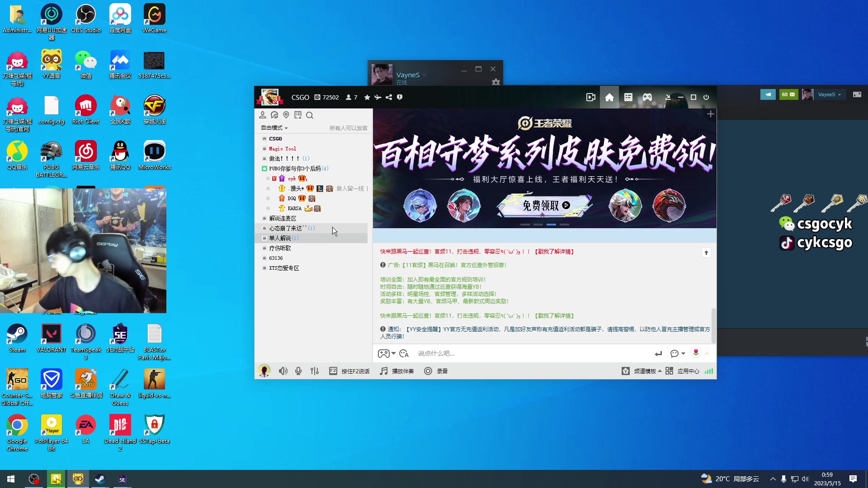Expand the small arrow next to flower icon
Screen dimensions: 868x488
707,353
